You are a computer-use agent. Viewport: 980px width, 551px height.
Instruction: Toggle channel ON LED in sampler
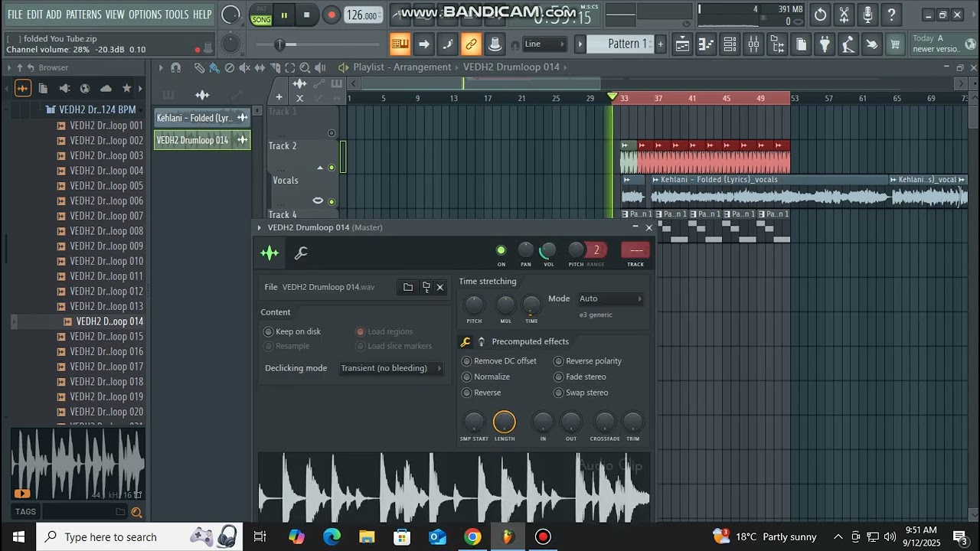(x=501, y=250)
